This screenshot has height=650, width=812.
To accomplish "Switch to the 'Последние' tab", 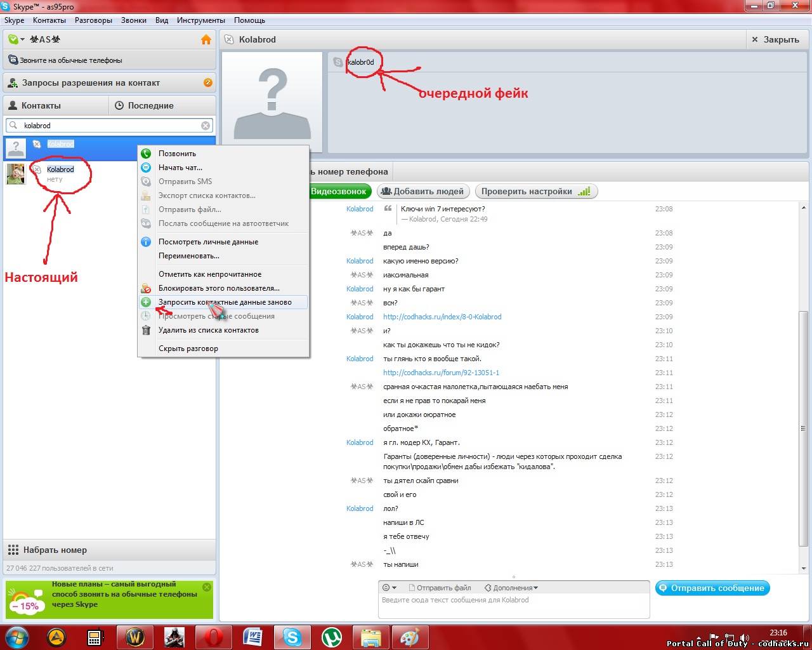I will (x=162, y=105).
